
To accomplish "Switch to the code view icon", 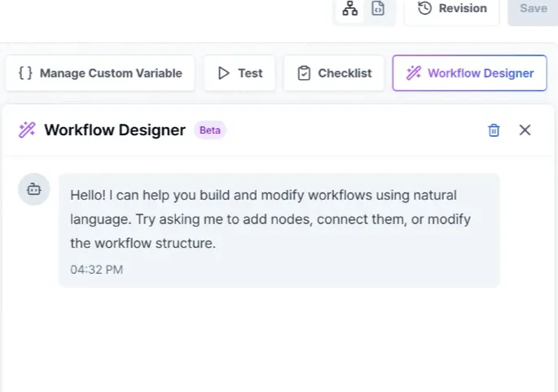I will point(378,9).
